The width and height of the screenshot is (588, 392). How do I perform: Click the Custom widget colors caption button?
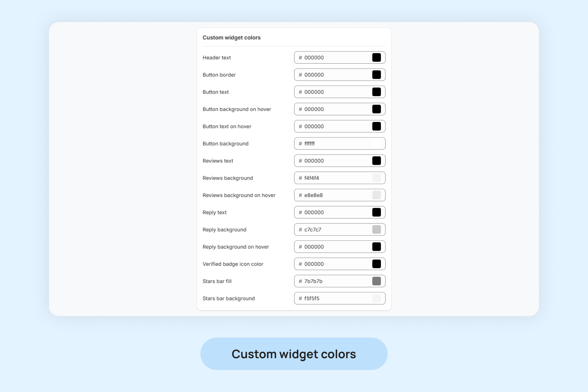pos(294,354)
